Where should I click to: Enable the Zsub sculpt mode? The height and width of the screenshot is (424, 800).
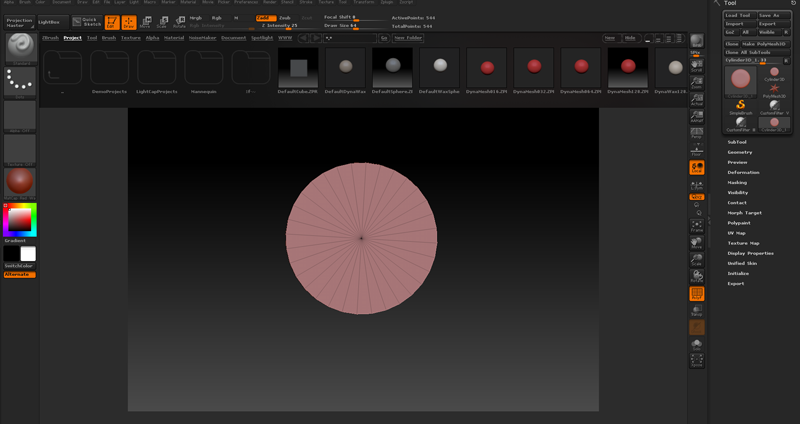(285, 17)
